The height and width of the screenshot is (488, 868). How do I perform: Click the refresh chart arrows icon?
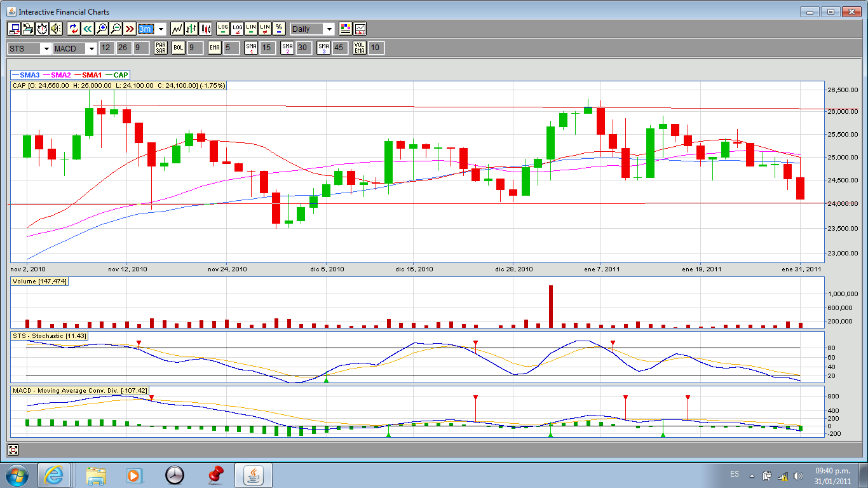pyautogui.click(x=73, y=29)
